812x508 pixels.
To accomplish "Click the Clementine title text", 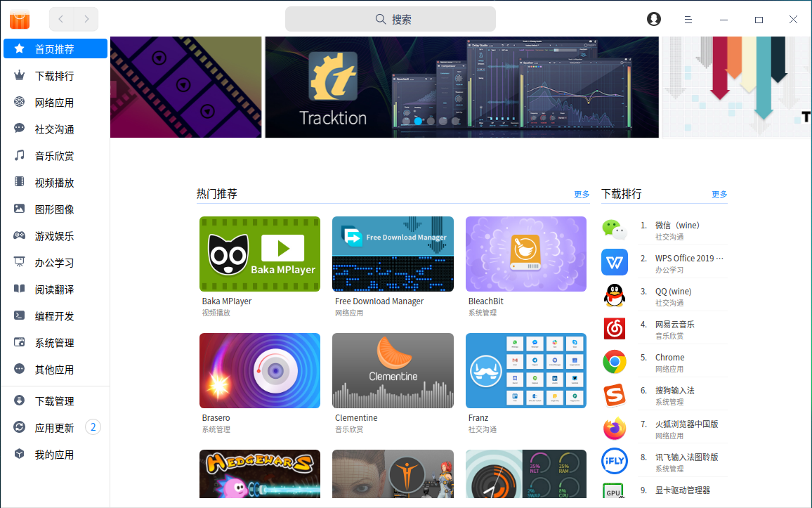I will (356, 417).
